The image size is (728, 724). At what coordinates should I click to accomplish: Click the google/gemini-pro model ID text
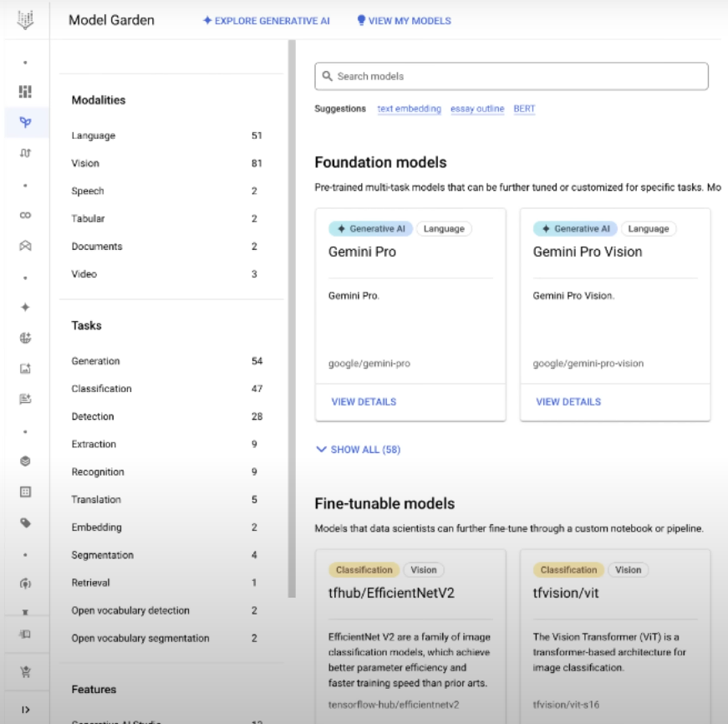tap(369, 364)
